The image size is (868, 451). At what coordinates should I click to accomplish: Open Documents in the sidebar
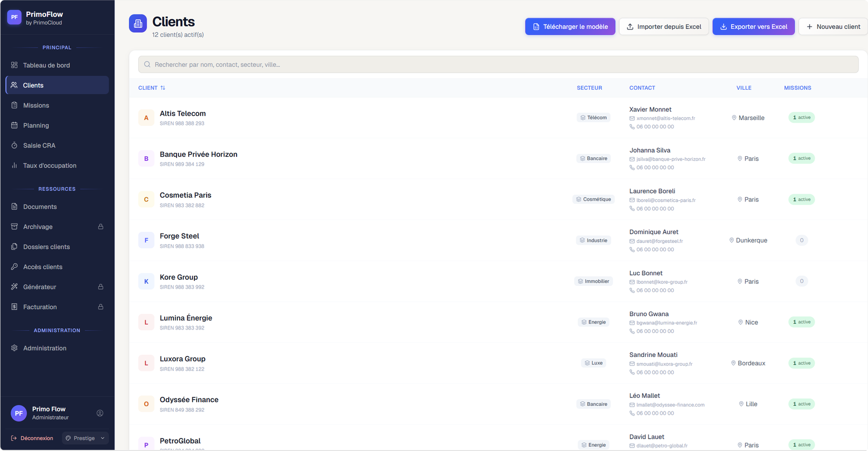[x=57, y=207]
